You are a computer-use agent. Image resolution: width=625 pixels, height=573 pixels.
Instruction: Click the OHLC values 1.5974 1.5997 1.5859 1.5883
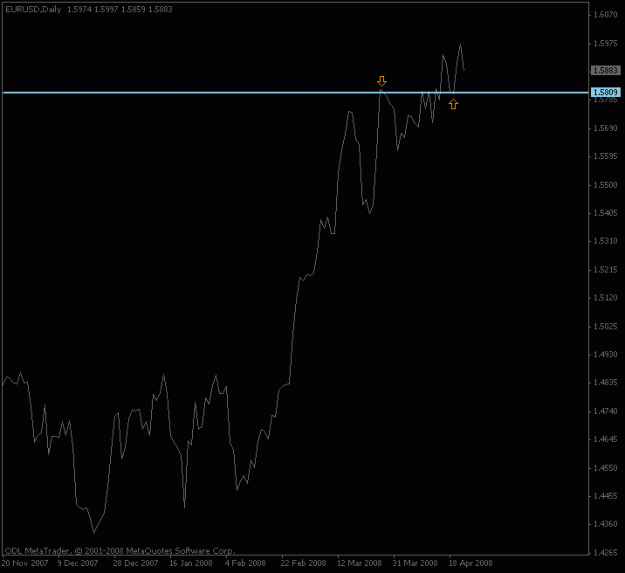[x=120, y=9]
